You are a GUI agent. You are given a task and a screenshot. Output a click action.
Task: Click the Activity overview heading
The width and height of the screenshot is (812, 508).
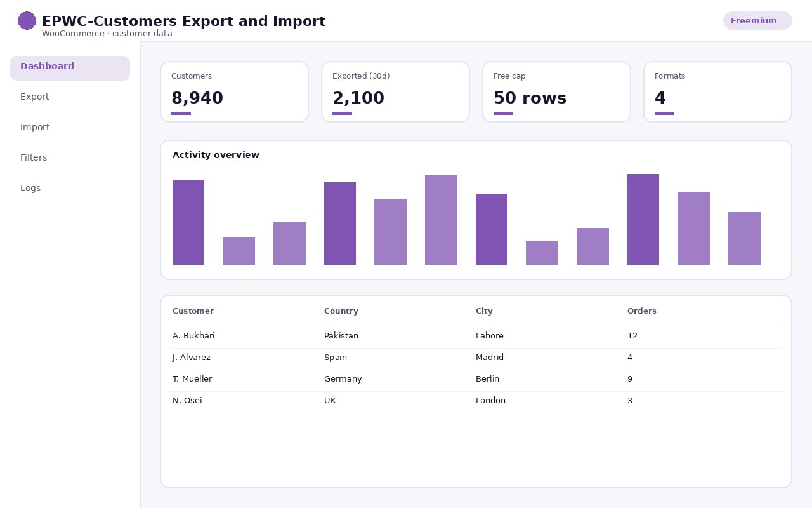(x=216, y=155)
